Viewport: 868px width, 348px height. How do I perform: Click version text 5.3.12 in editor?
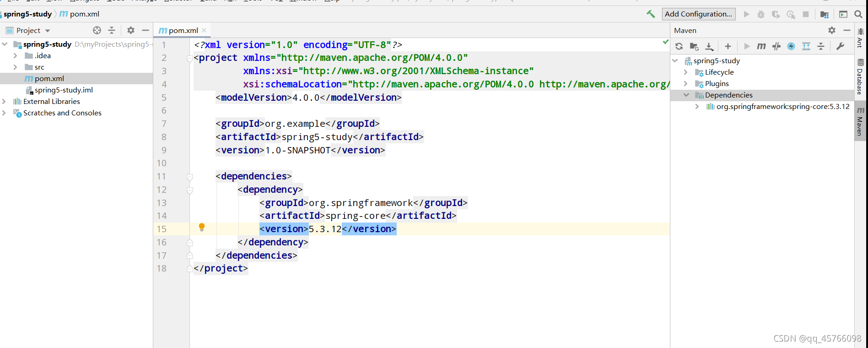coord(325,229)
